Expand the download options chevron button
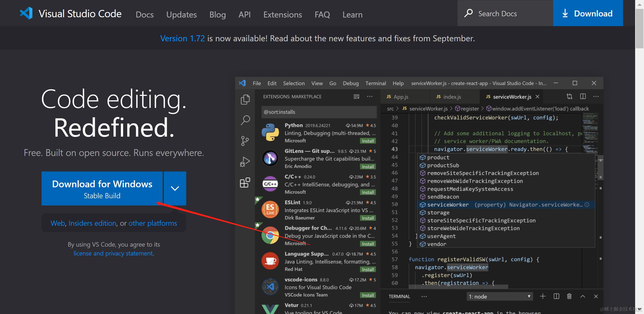 (175, 188)
